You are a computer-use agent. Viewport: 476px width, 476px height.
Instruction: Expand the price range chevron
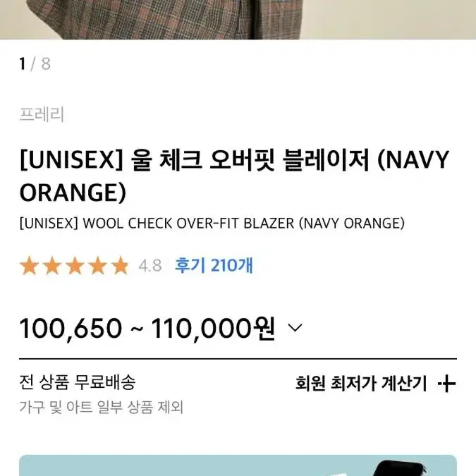click(295, 328)
